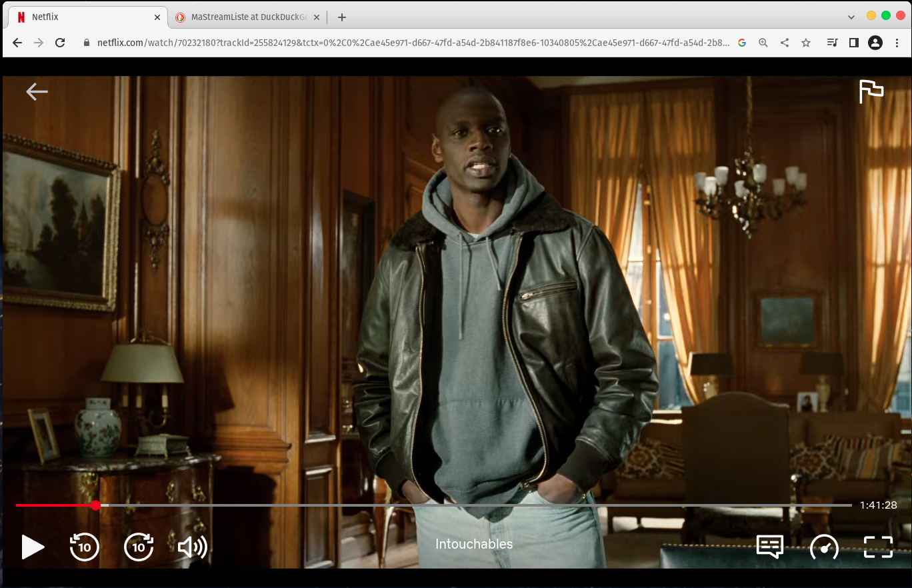Image resolution: width=912 pixels, height=588 pixels.
Task: Reload the page with the refresh button
Action: [60, 42]
